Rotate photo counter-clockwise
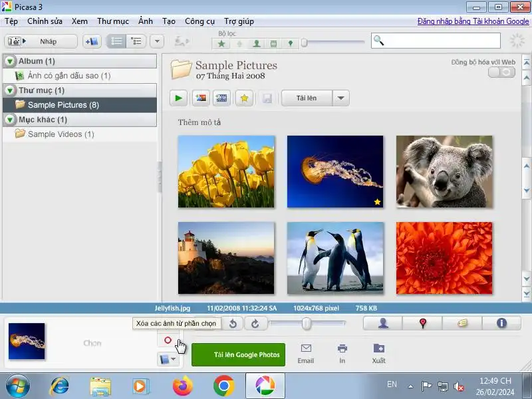The image size is (532, 399). click(233, 324)
